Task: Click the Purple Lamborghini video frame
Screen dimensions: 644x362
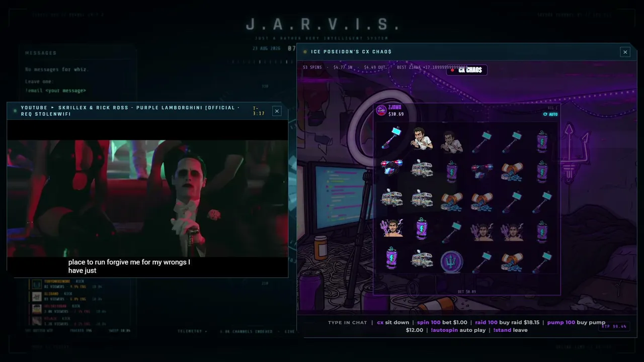Action: coord(147,199)
